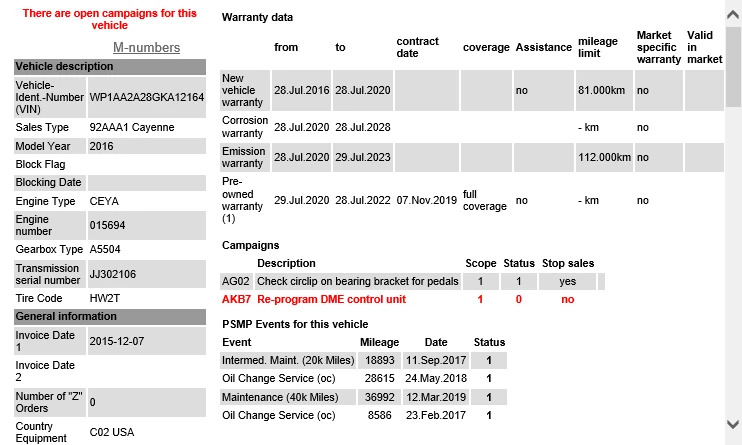Click Corrosion warranty end date 28.Jul.2028

coord(363,127)
